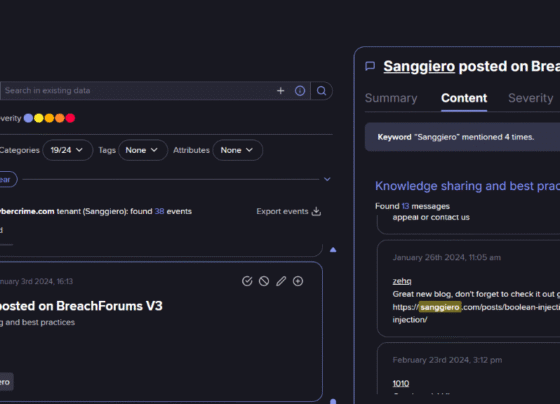Switch to the Summary tab
The image size is (560, 404).
[x=391, y=98]
